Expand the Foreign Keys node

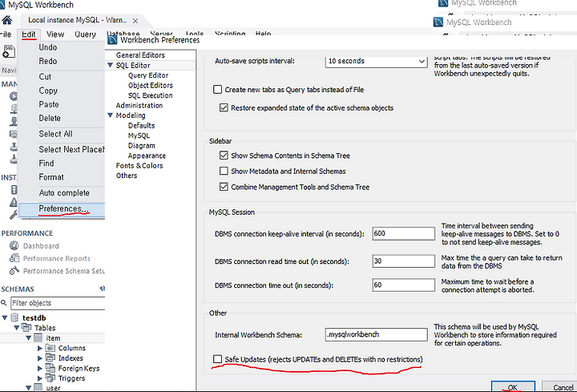(40, 368)
